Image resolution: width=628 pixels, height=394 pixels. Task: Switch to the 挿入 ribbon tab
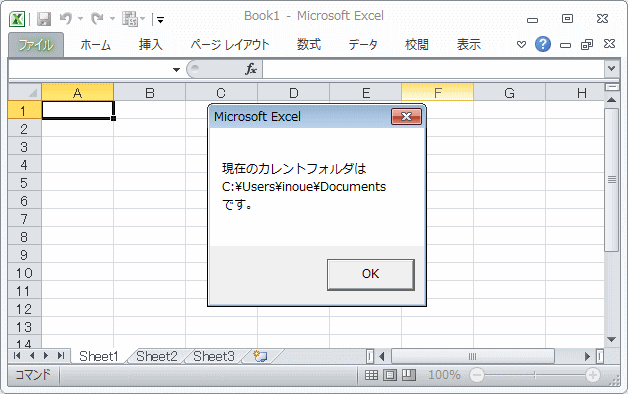151,45
